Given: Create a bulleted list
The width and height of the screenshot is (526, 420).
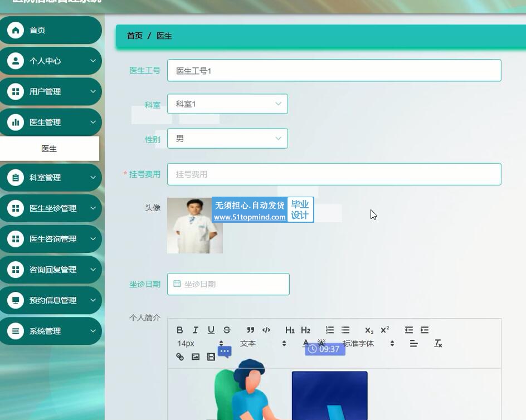Looking at the screenshot, I should click(x=345, y=330).
